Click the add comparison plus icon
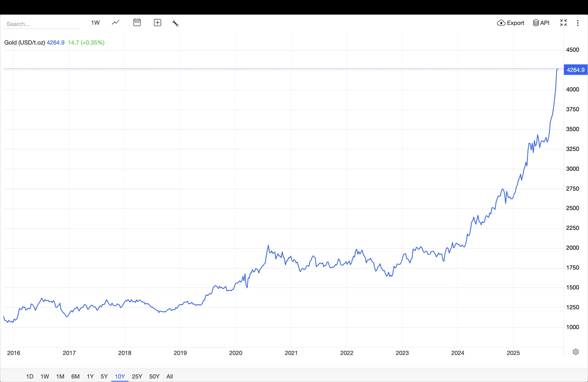The height and width of the screenshot is (382, 588). click(x=157, y=23)
